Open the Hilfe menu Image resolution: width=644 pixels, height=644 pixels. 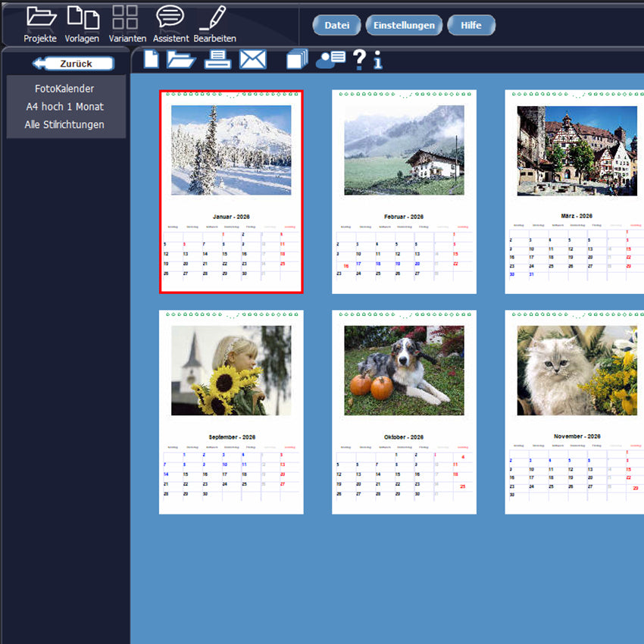click(470, 25)
